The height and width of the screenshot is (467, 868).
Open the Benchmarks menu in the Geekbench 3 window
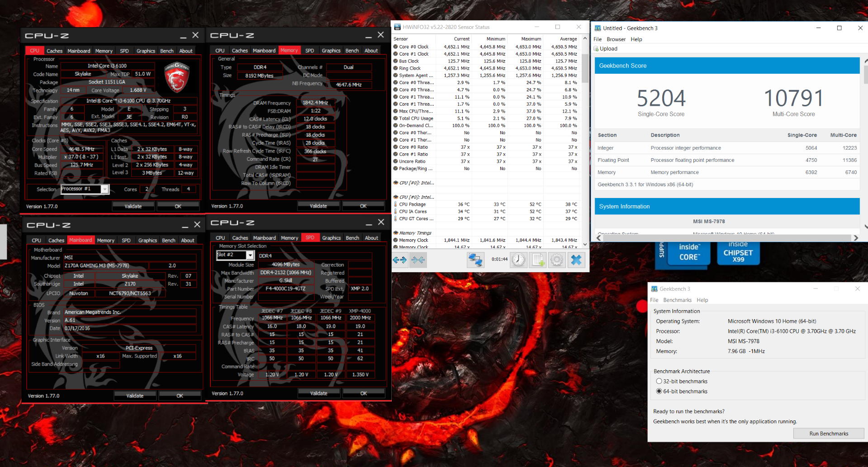[x=677, y=300]
